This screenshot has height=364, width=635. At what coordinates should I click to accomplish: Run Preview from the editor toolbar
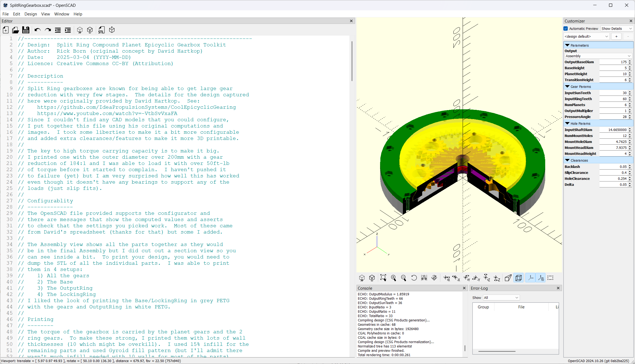pyautogui.click(x=80, y=30)
